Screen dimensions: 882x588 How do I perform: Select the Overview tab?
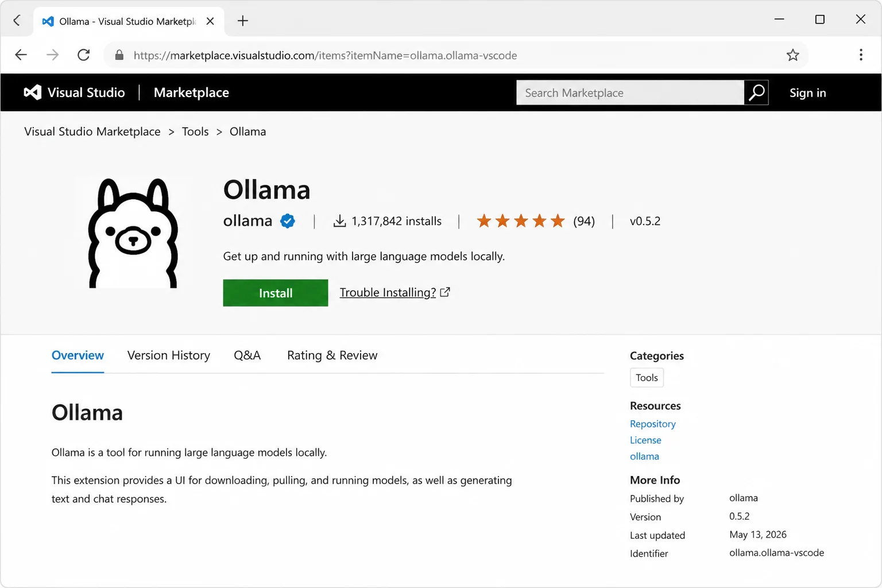coord(78,355)
